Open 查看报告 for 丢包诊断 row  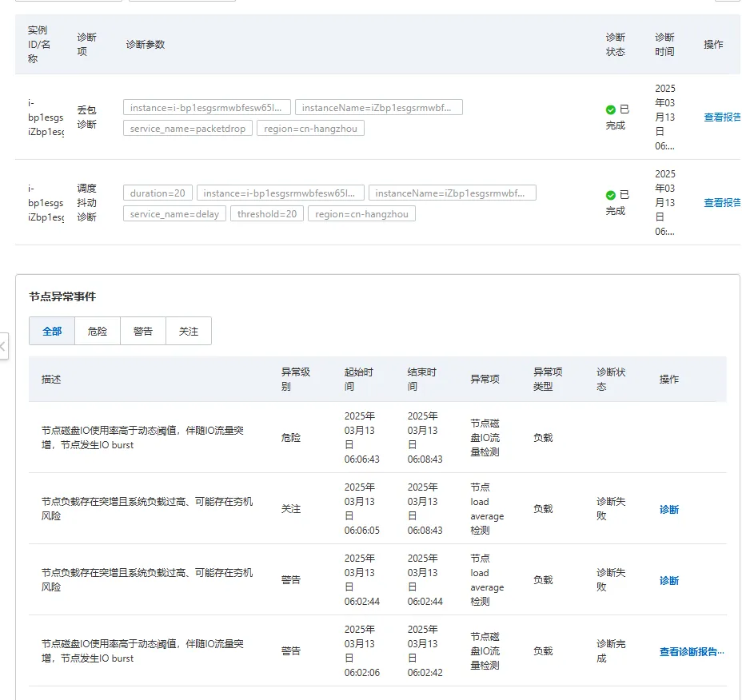(x=722, y=117)
